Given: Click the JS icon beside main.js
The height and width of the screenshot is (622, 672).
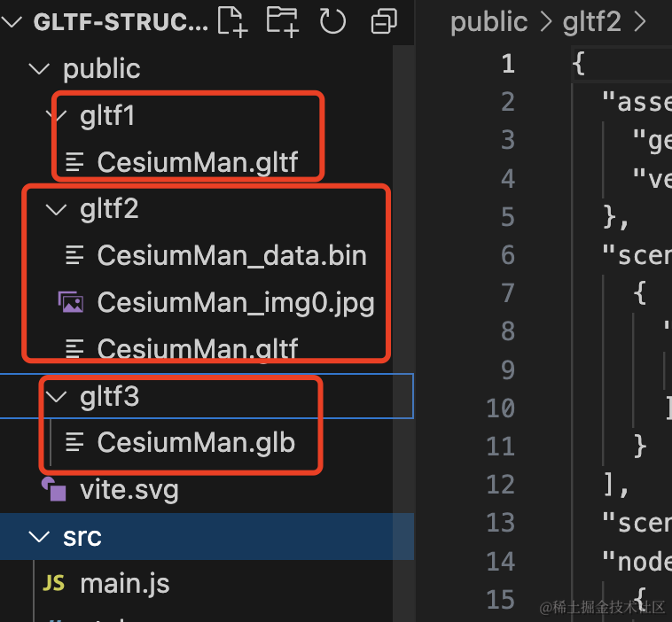Looking at the screenshot, I should [53, 583].
